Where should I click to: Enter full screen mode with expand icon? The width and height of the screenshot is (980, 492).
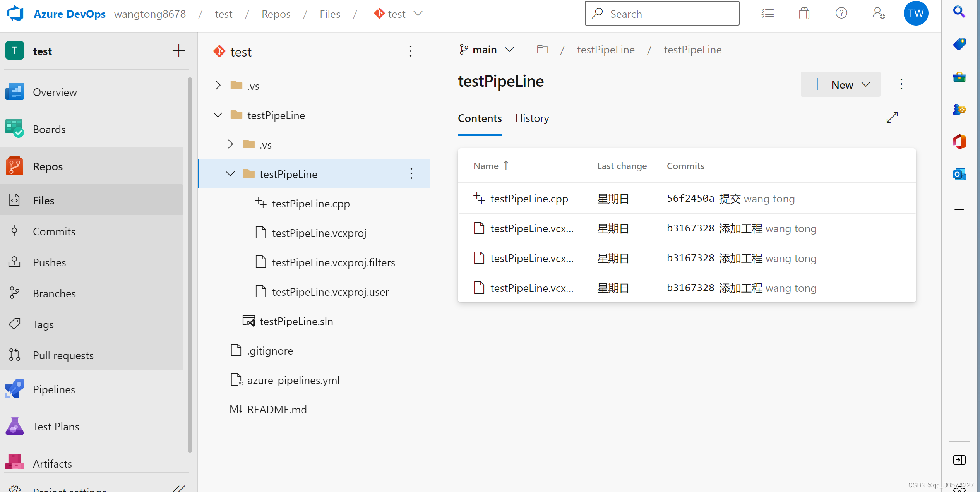point(892,117)
